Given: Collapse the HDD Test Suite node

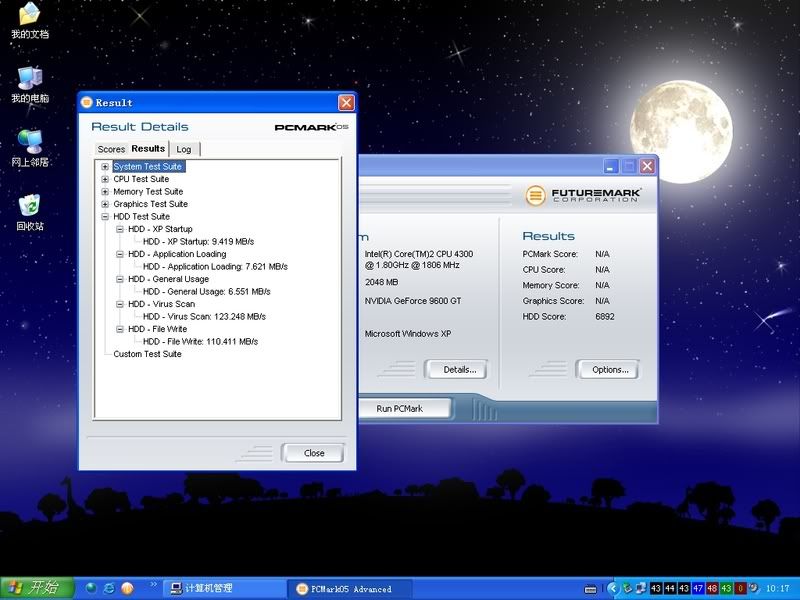Looking at the screenshot, I should click(105, 216).
